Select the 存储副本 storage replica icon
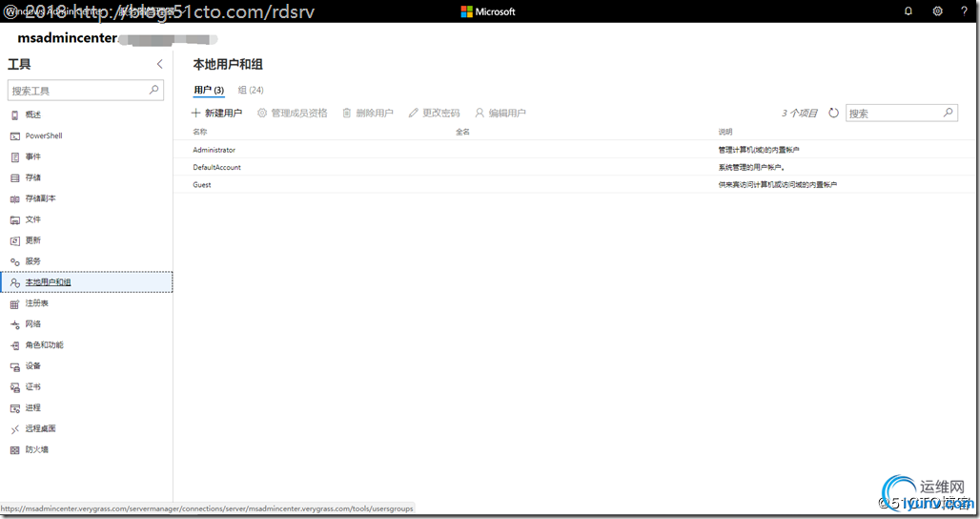The width and height of the screenshot is (980, 519). pos(15,198)
